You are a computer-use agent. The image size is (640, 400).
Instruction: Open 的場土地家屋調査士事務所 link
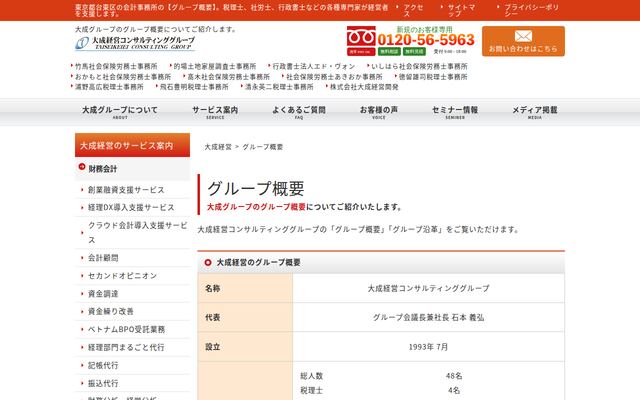215,66
